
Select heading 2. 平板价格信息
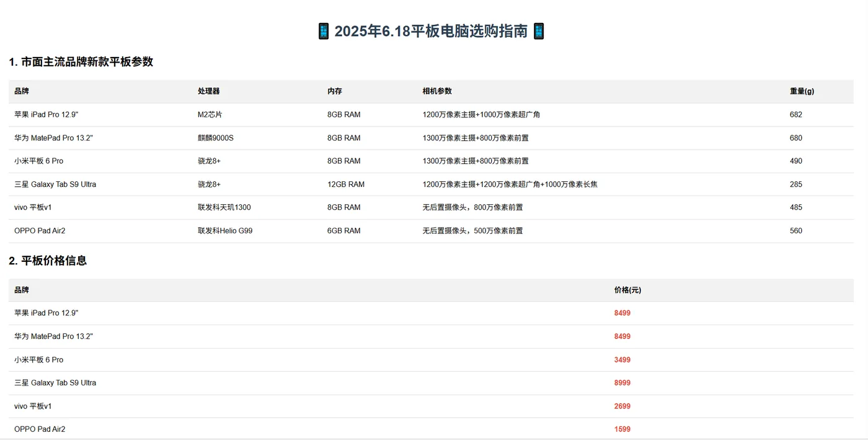(48, 261)
